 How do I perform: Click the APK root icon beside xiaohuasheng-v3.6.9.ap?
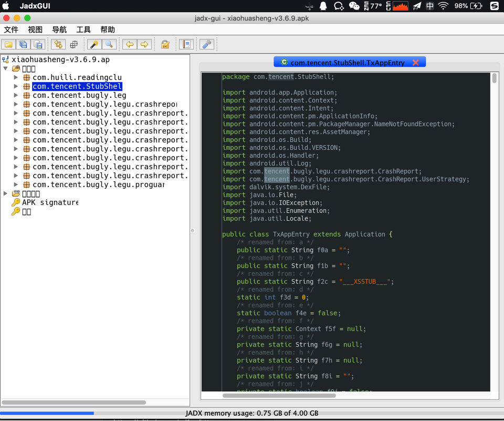click(x=5, y=59)
